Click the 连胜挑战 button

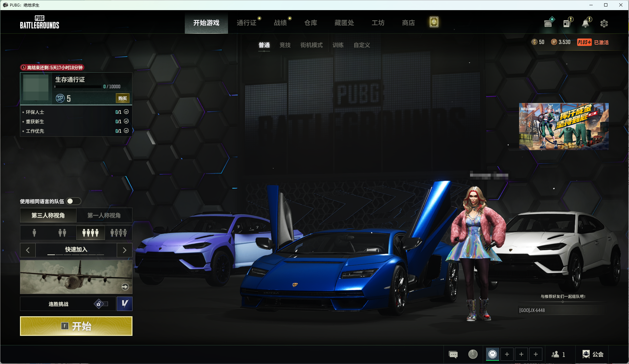68,304
